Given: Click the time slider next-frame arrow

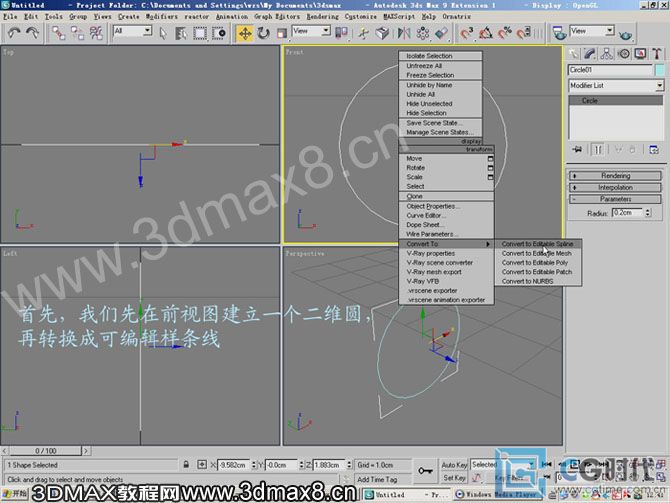Looking at the screenshot, I should click(x=86, y=450).
